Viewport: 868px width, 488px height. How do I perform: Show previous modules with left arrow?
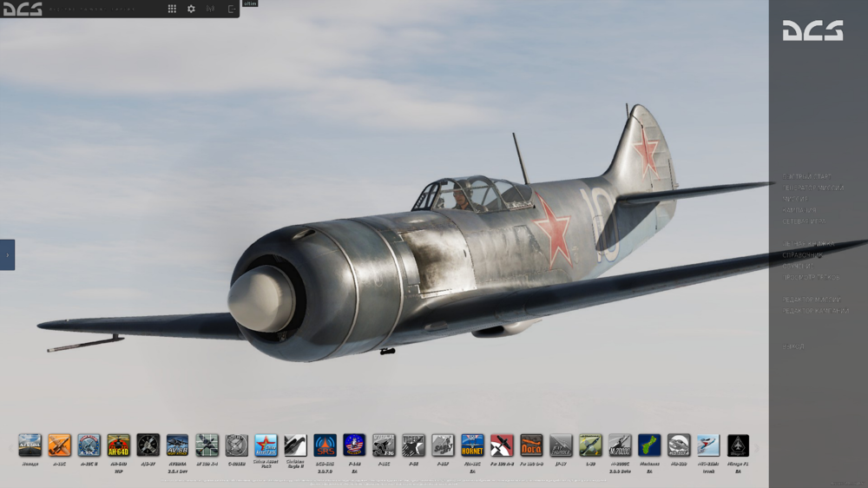tap(10, 447)
